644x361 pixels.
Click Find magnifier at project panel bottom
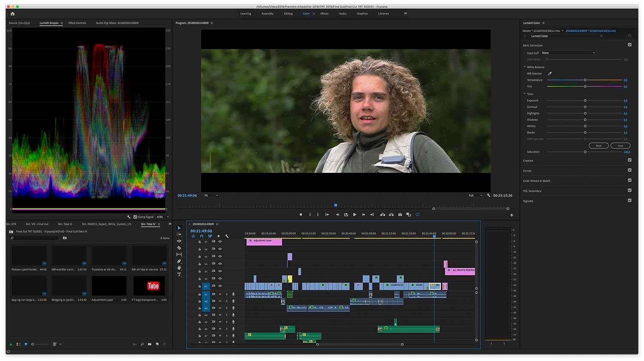click(142, 344)
